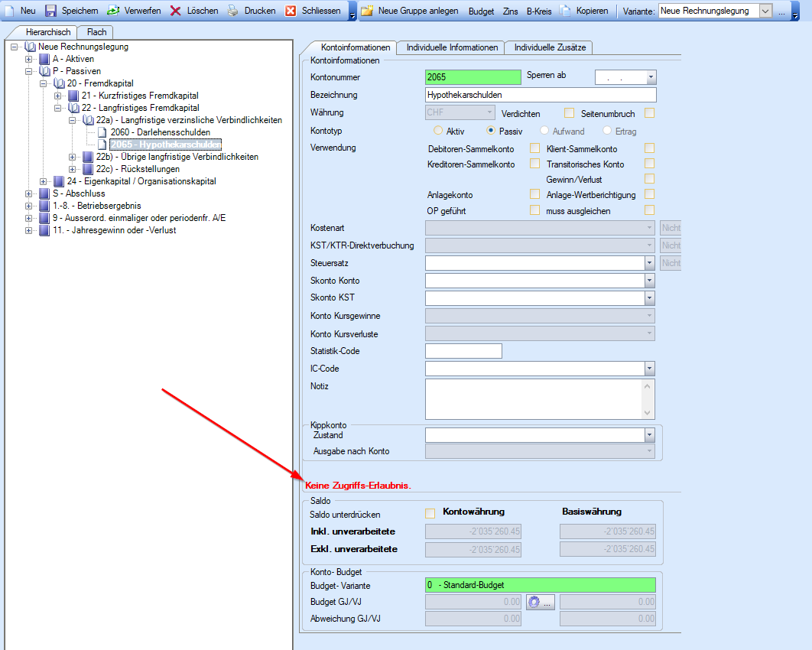Collapse the 20 - Fremdkapital tree node
Screen dimensions: 812x650
(x=43, y=83)
